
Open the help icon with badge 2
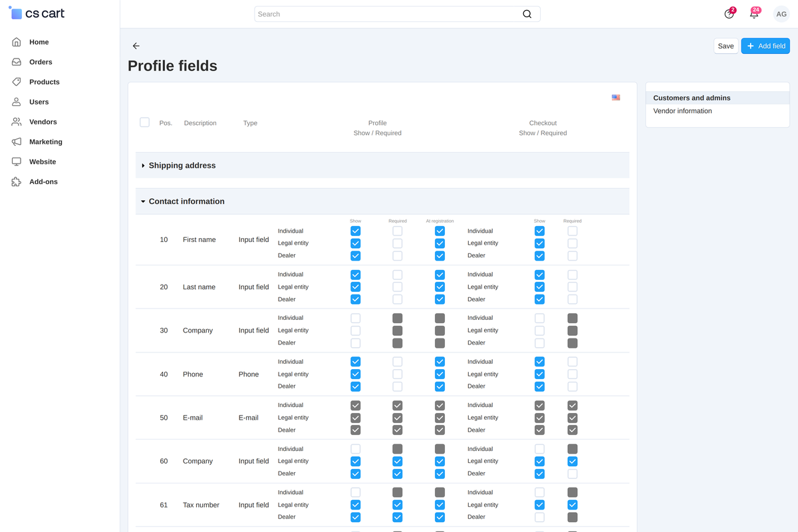pos(730,14)
